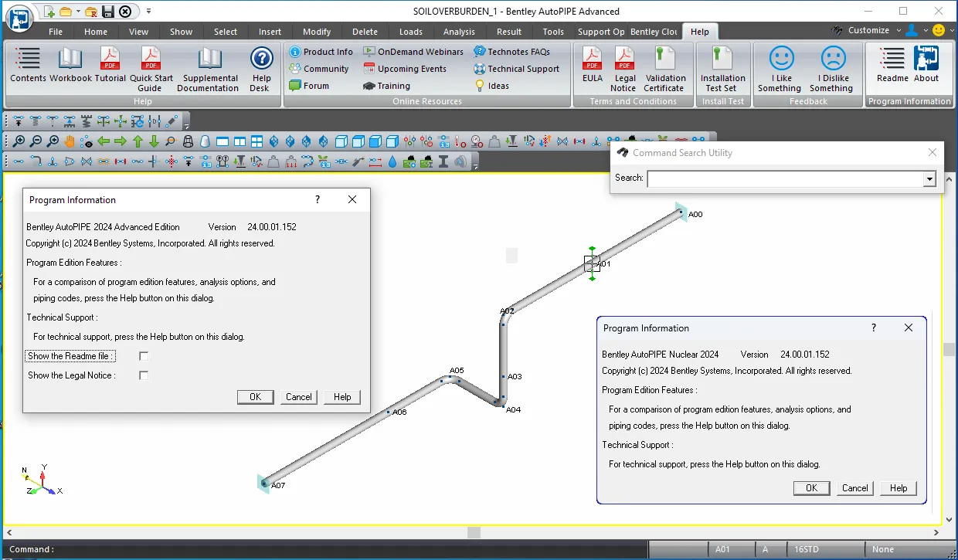Open the OnDemand Webinars link
This screenshot has width=958, height=560.
413,52
